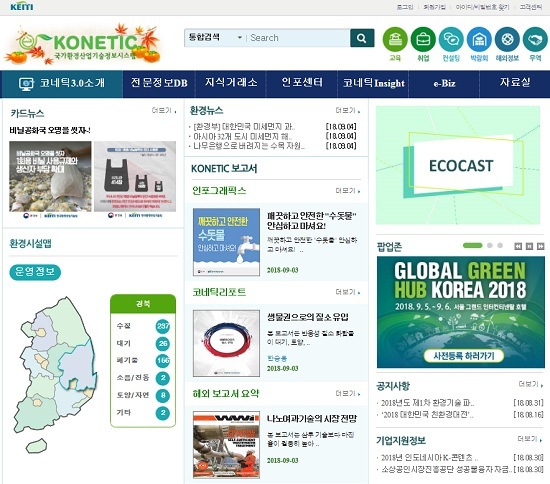The width and height of the screenshot is (550, 484).
Task: Expand 더보기 for 공지사항
Action: 530,384
